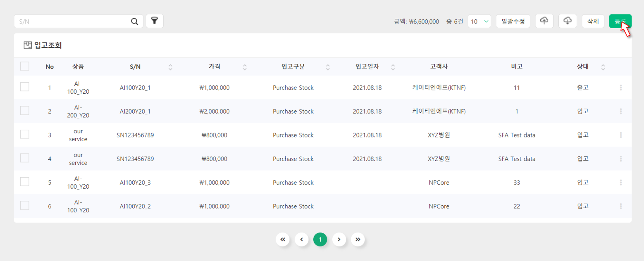
Task: Click price ₩2,000,000 cell
Action: point(214,111)
